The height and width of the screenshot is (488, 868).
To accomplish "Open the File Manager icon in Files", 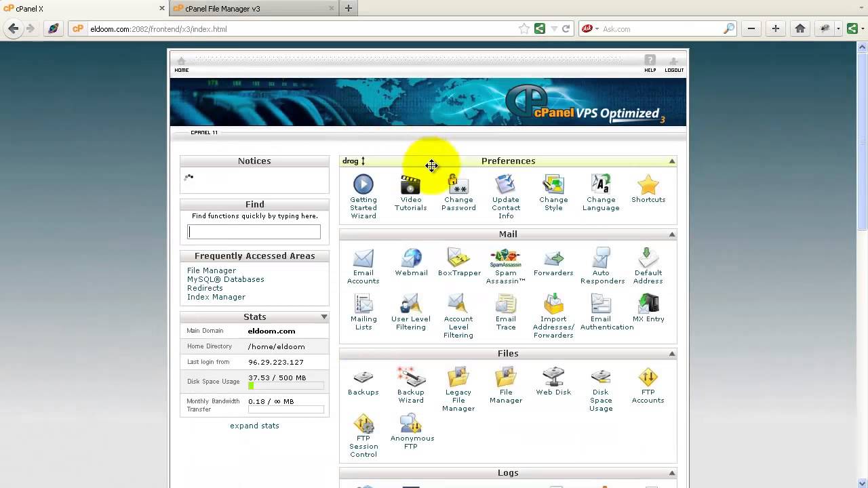I will [x=506, y=377].
